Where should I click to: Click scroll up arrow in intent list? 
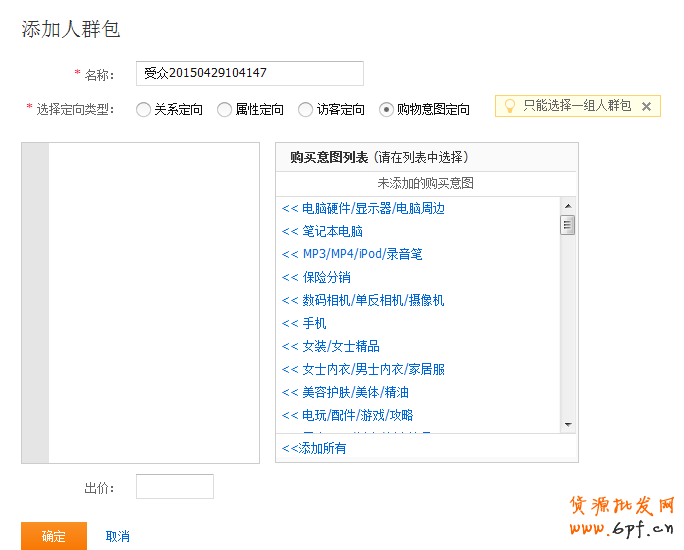[x=568, y=204]
